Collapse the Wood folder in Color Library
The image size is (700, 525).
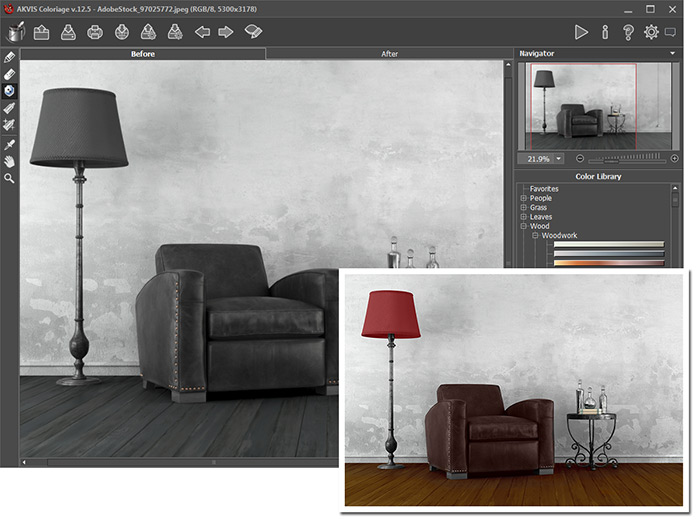(523, 226)
